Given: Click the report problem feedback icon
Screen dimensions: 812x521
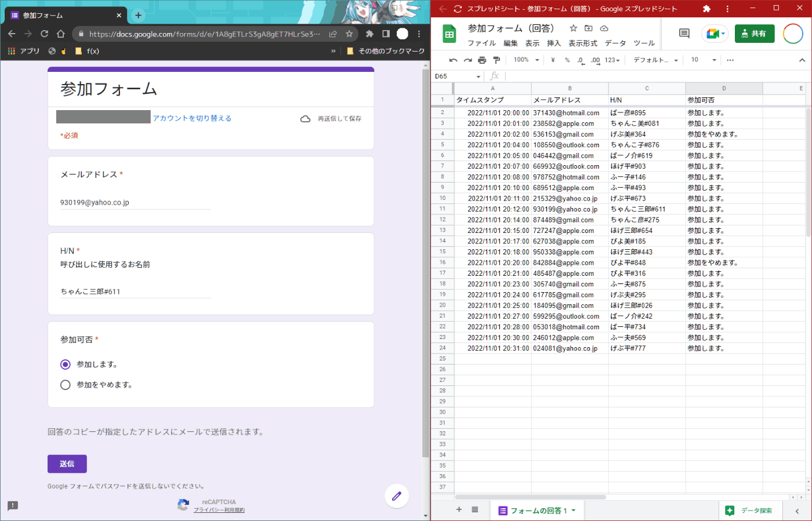Looking at the screenshot, I should (13, 505).
